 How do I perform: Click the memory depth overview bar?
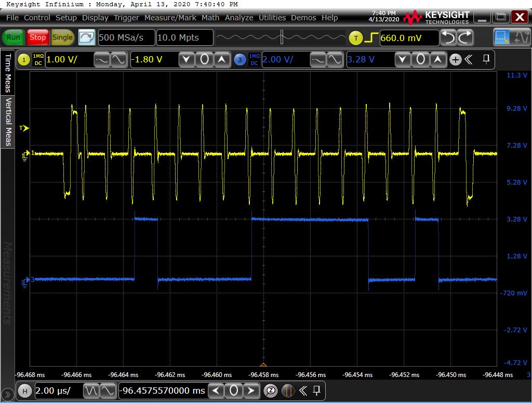(x=281, y=37)
